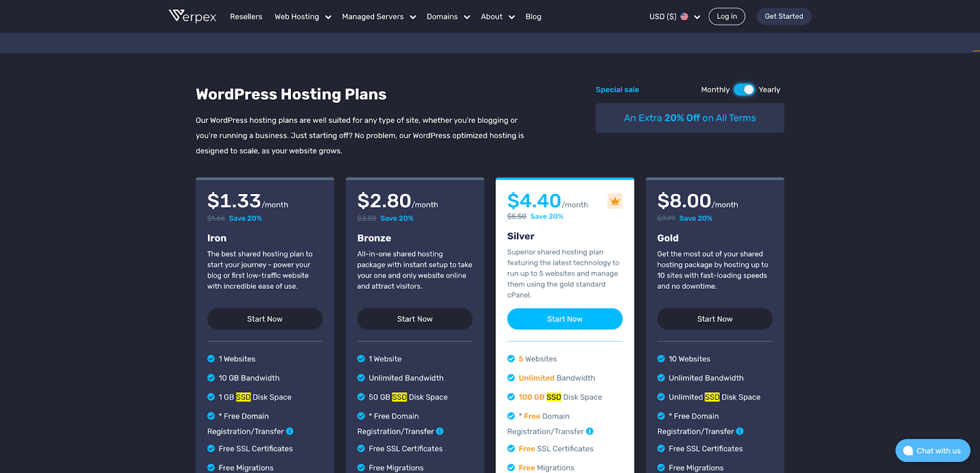
Task: Click check icon beside '10 GB Bandwidth'
Action: click(x=211, y=378)
